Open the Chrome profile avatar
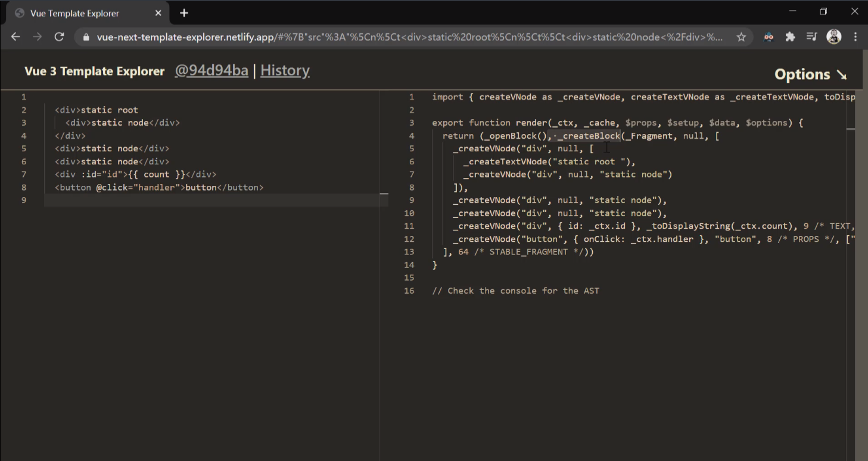The width and height of the screenshot is (868, 461). [834, 37]
